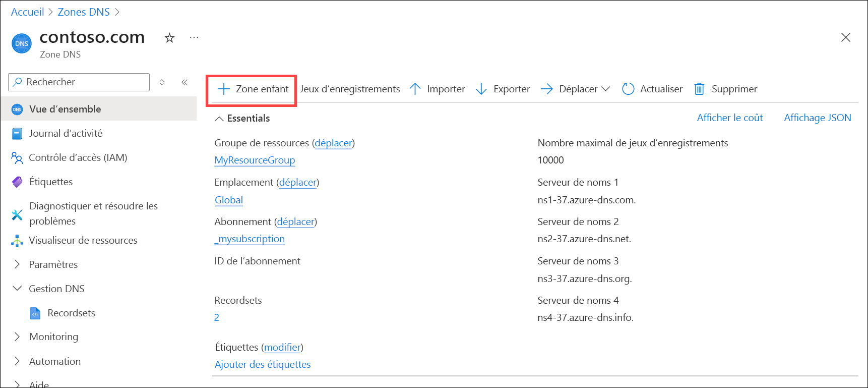Viewport: 868px width, 388px height.
Task: Click the Visualiseur de ressources icon
Action: coord(17,241)
